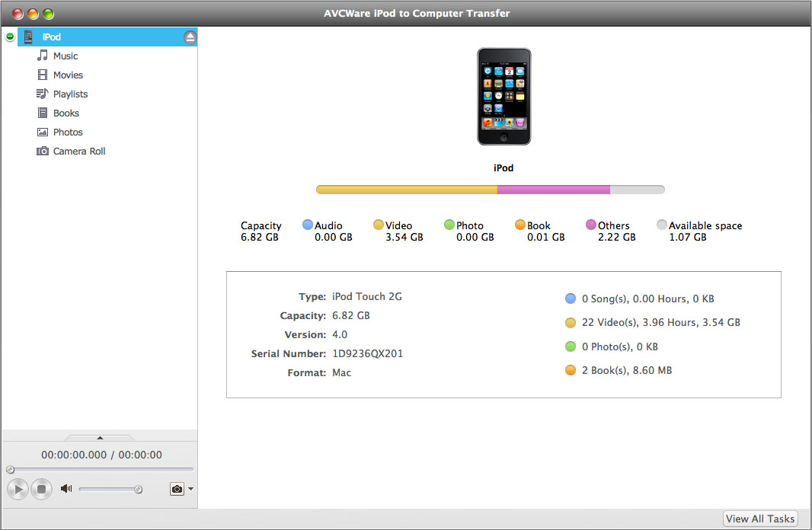Minimize the window with the yellow button
812x530 pixels.
(x=33, y=14)
